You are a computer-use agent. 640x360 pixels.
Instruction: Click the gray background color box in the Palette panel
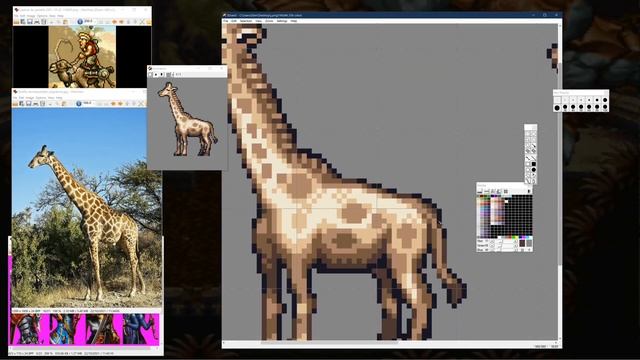point(529,243)
